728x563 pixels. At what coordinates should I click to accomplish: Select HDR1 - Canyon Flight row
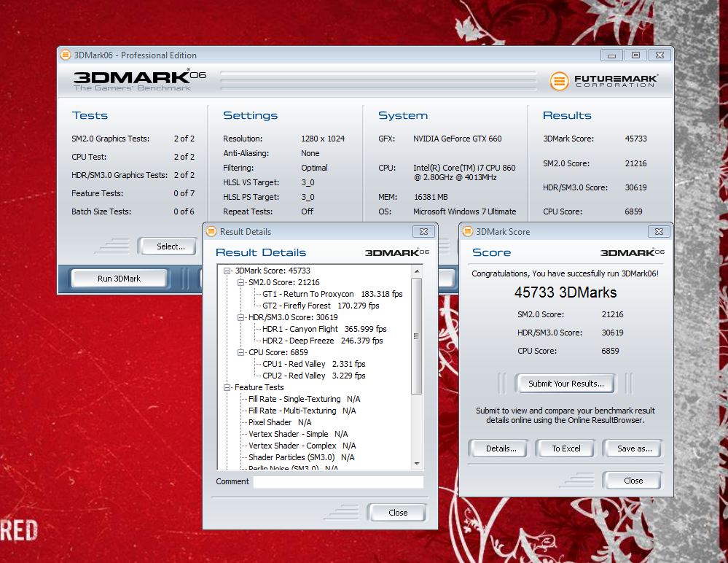click(324, 329)
